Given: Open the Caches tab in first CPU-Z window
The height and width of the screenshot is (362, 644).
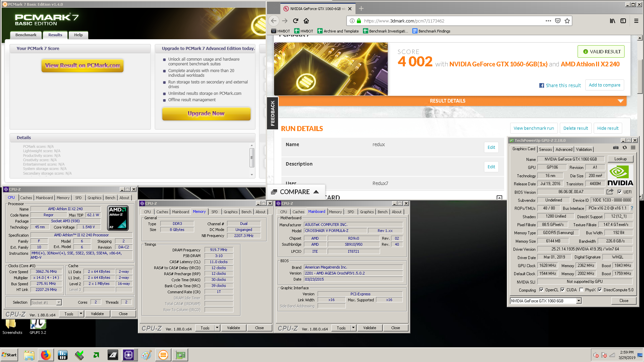Looking at the screenshot, I should (x=26, y=198).
